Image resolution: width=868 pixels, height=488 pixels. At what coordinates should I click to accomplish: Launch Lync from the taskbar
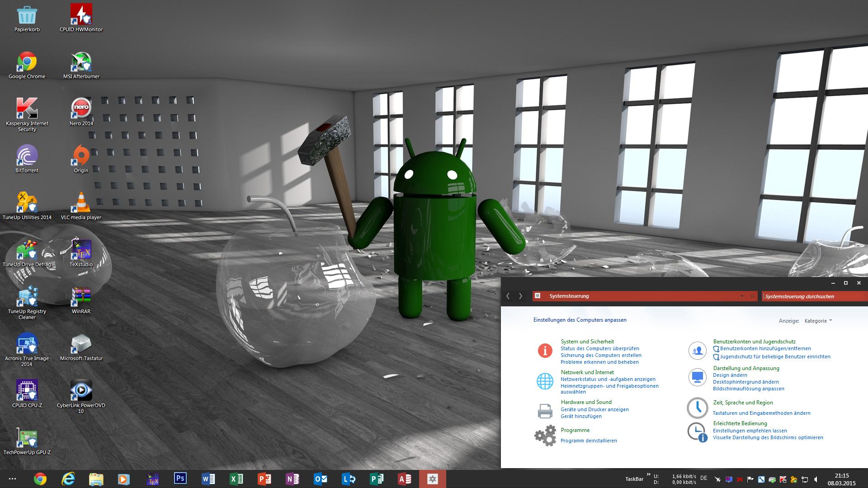pyautogui.click(x=348, y=479)
